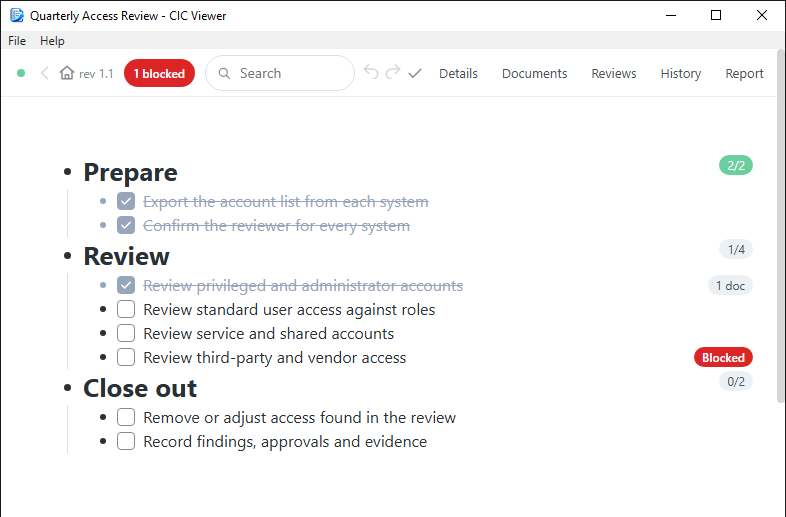
Task: Select the Review section heading
Action: pos(126,256)
